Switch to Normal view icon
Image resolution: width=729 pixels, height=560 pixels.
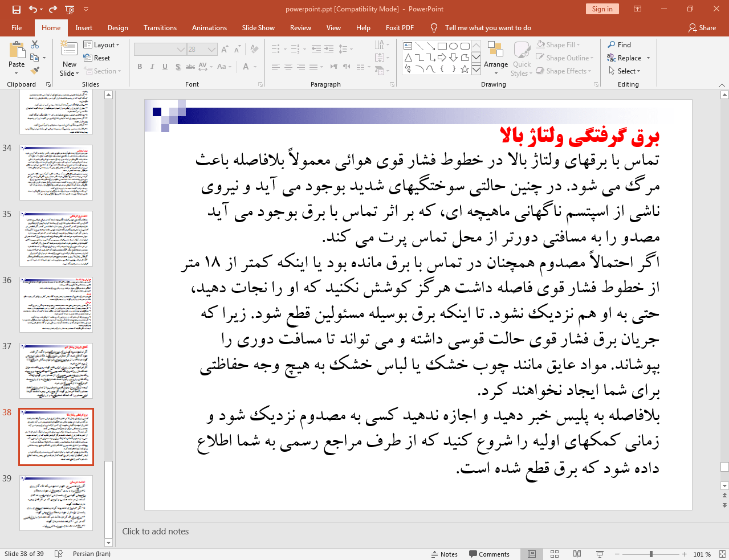click(x=532, y=554)
